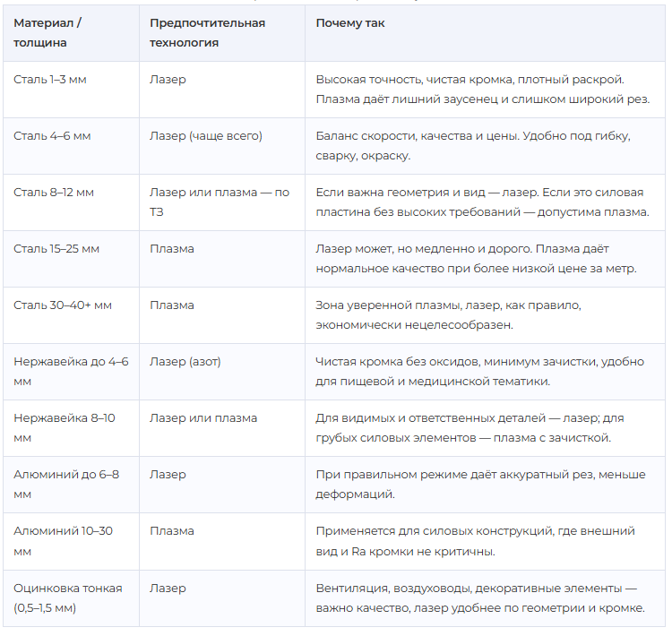
Task: Select the "Сталь 30–40+ мм" cell
Action: 63,305
